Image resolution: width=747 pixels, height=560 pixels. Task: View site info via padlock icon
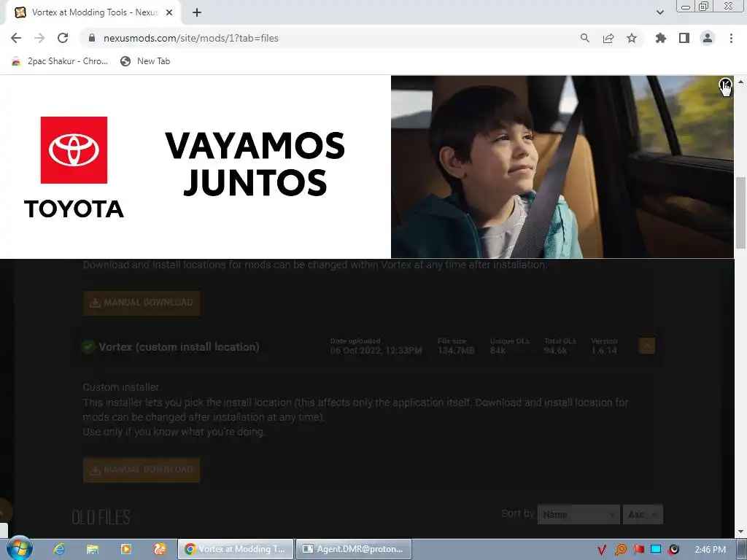tap(92, 38)
